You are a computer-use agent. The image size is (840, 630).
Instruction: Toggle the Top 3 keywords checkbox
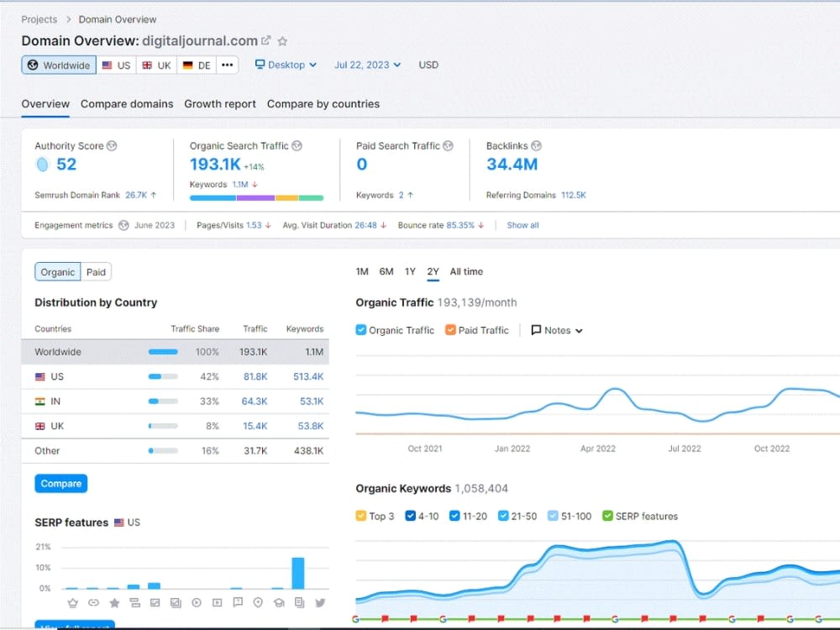[x=361, y=516]
